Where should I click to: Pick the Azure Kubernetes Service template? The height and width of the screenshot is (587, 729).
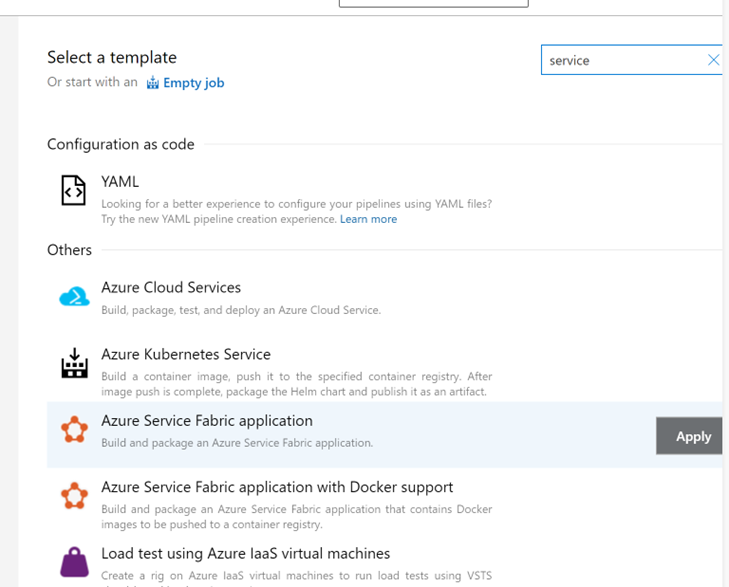pyautogui.click(x=186, y=354)
